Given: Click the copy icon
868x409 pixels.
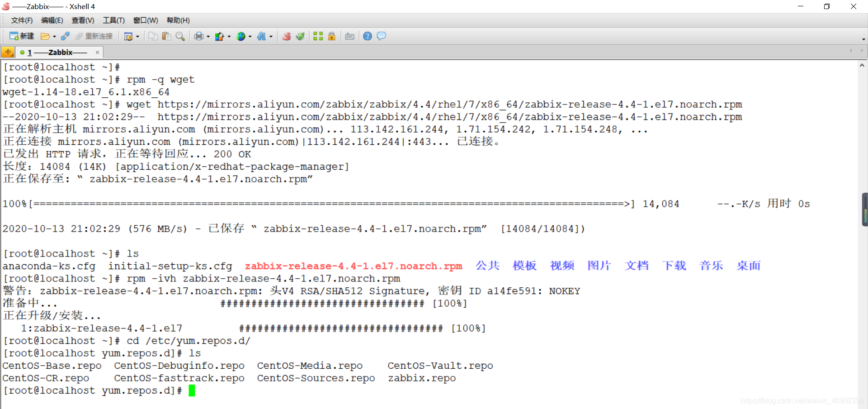Looking at the screenshot, I should 153,36.
